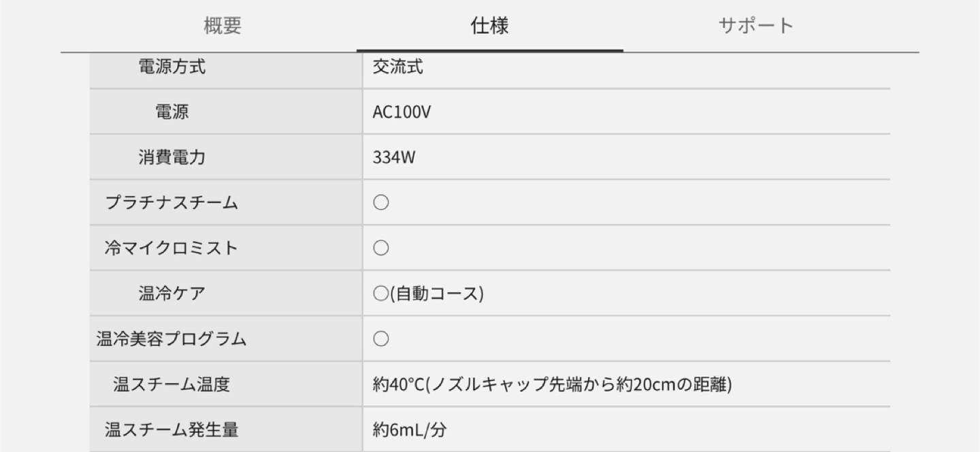Click the 温冷ケア label
980x452 pixels.
pyautogui.click(x=172, y=293)
